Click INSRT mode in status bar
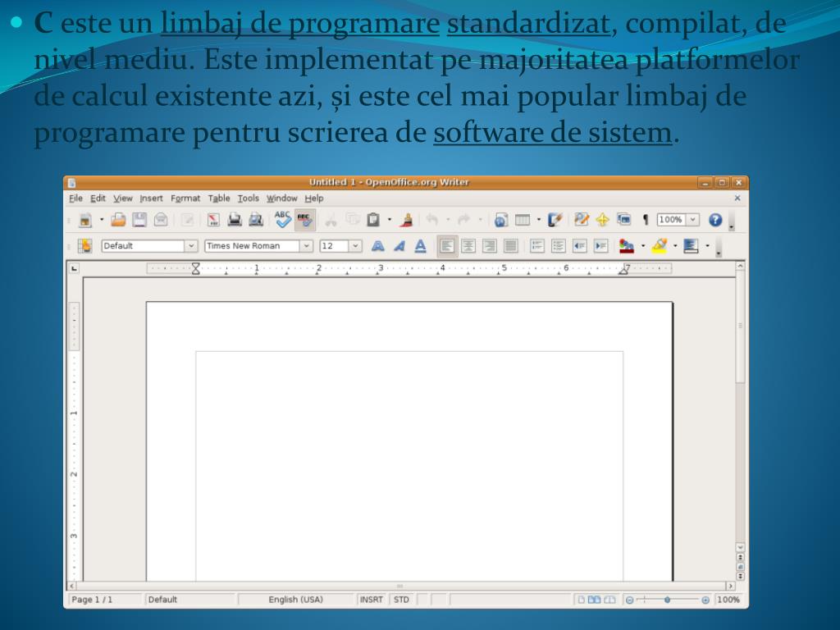 point(372,600)
